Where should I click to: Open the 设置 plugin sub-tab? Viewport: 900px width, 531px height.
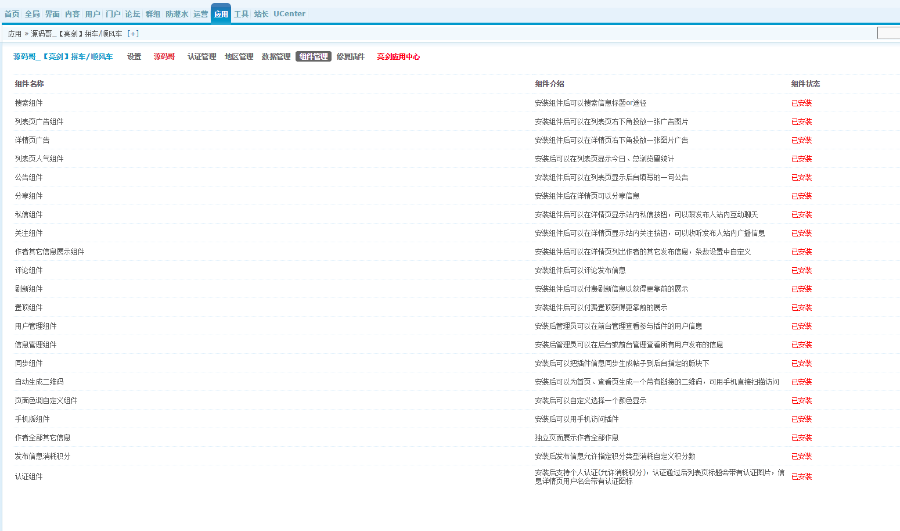point(134,57)
